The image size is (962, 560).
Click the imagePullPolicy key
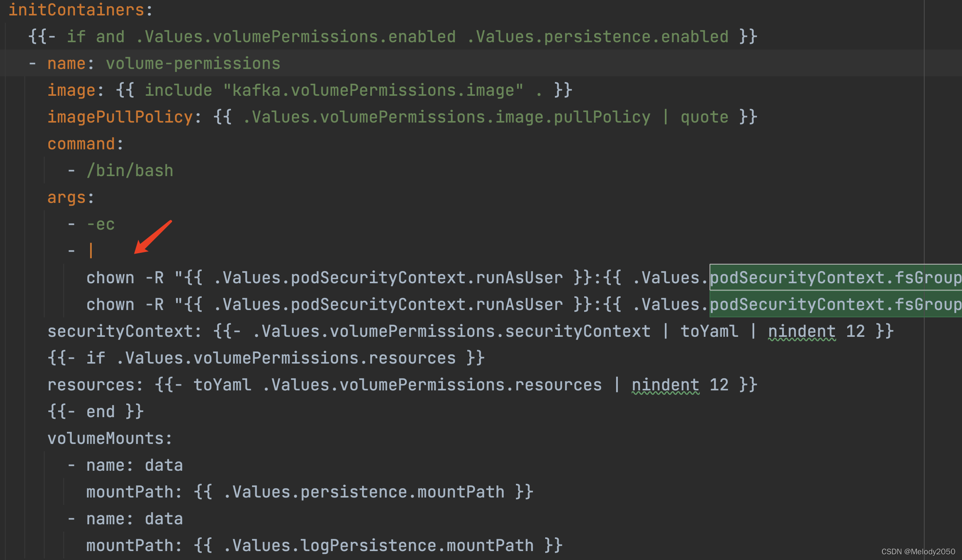(120, 117)
